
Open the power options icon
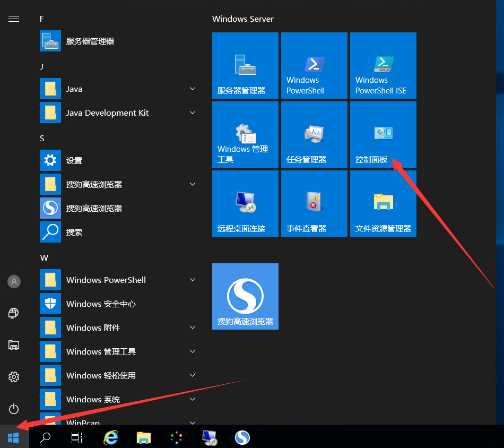[x=14, y=409]
